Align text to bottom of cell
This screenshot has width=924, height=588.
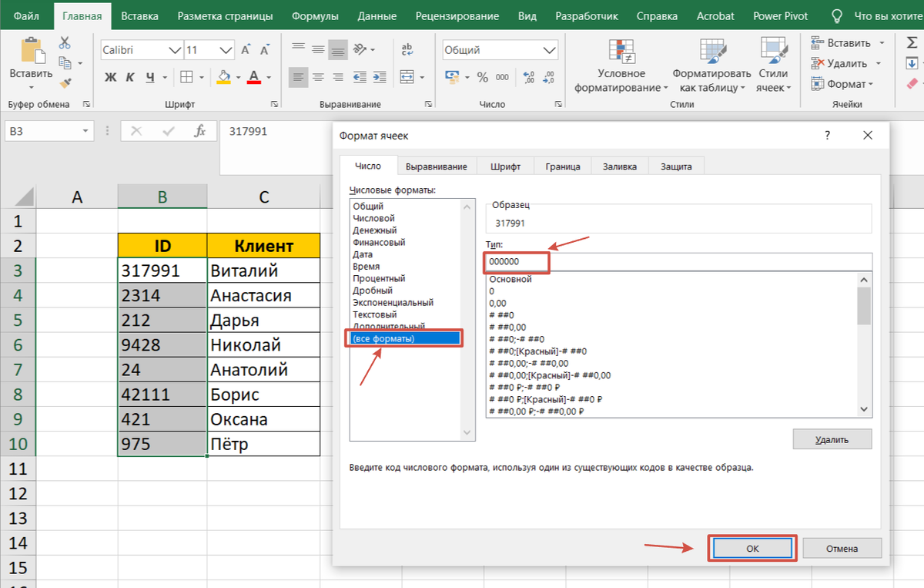click(337, 49)
